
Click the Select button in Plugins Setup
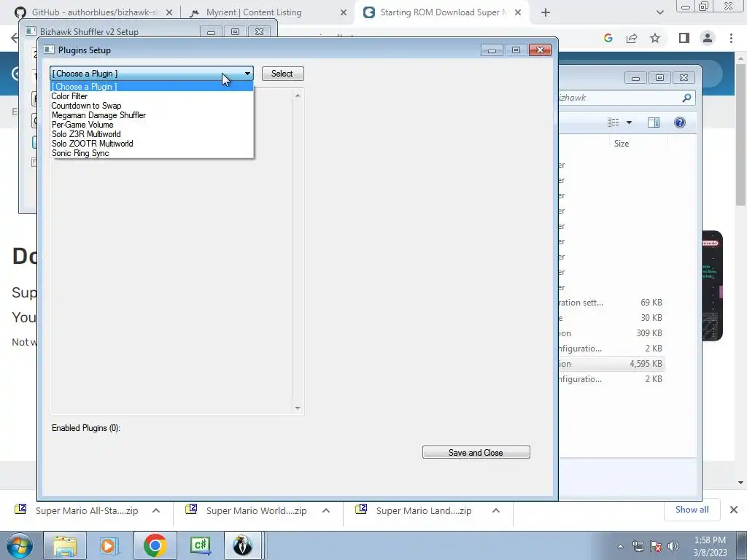pyautogui.click(x=282, y=74)
